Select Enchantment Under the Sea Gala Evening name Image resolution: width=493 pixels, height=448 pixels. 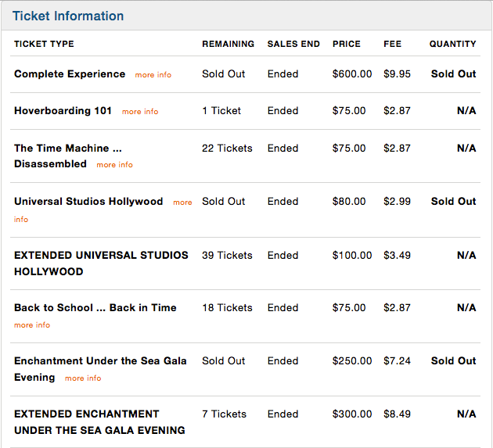100,369
